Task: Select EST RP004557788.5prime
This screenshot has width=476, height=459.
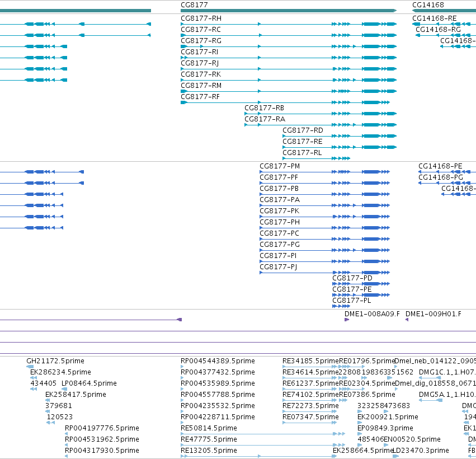Action: (x=218, y=395)
